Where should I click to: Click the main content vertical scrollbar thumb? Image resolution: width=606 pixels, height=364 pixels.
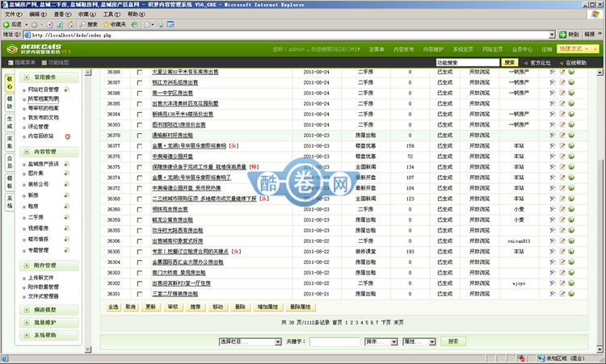pos(600,251)
